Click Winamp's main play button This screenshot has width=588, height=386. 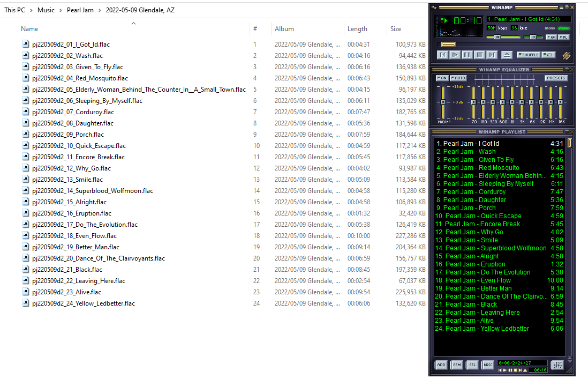(455, 55)
